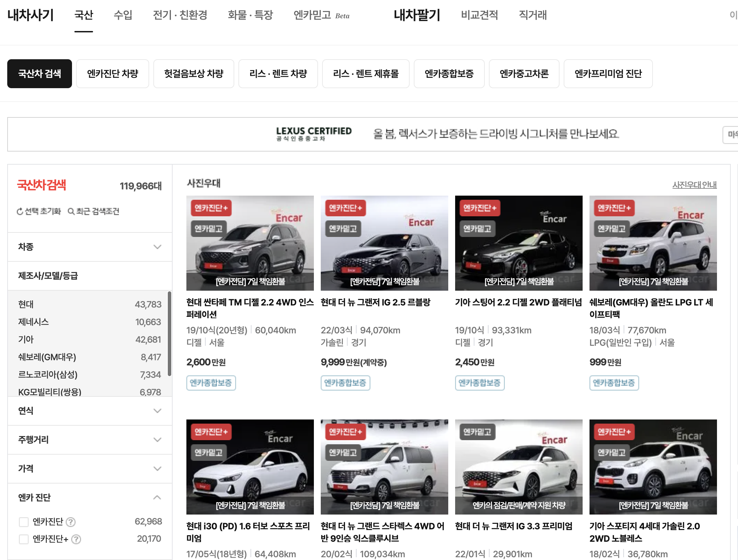Click Lexus Certified logo in banner
738x560 pixels.
[314, 134]
